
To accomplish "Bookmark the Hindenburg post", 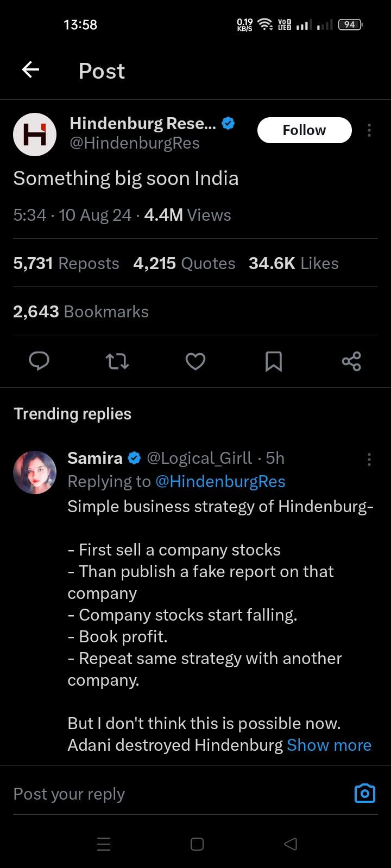I will (273, 361).
